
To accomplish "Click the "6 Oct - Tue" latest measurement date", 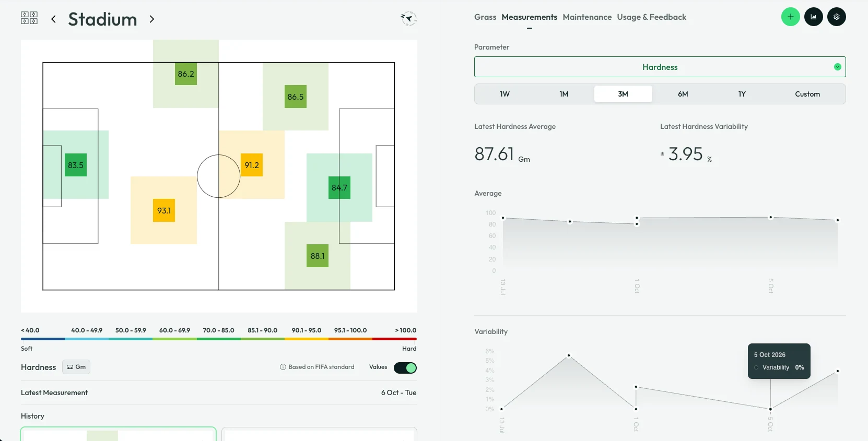I will click(398, 392).
